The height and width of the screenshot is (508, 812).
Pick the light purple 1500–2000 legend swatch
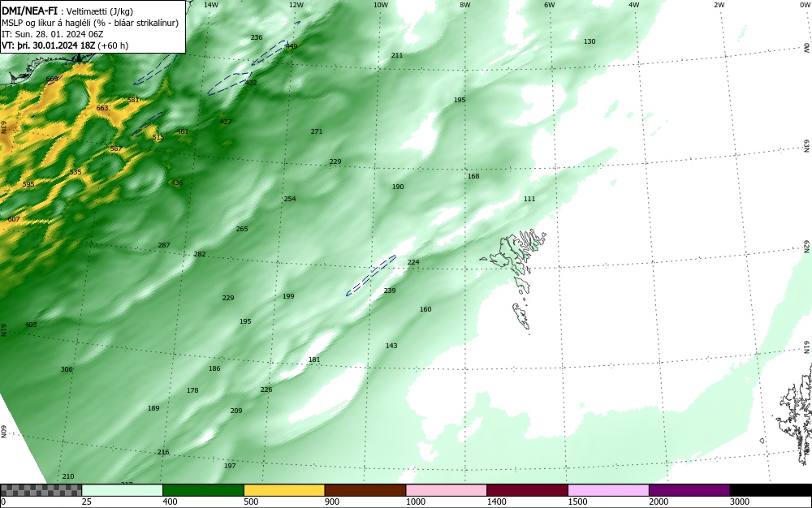click(x=608, y=490)
